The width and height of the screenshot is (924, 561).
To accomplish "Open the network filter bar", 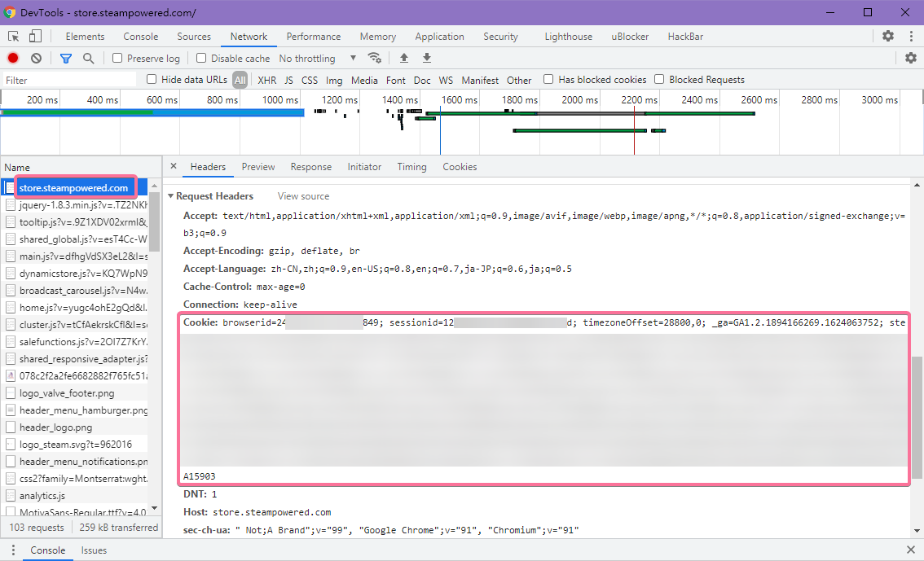I will pos(64,58).
